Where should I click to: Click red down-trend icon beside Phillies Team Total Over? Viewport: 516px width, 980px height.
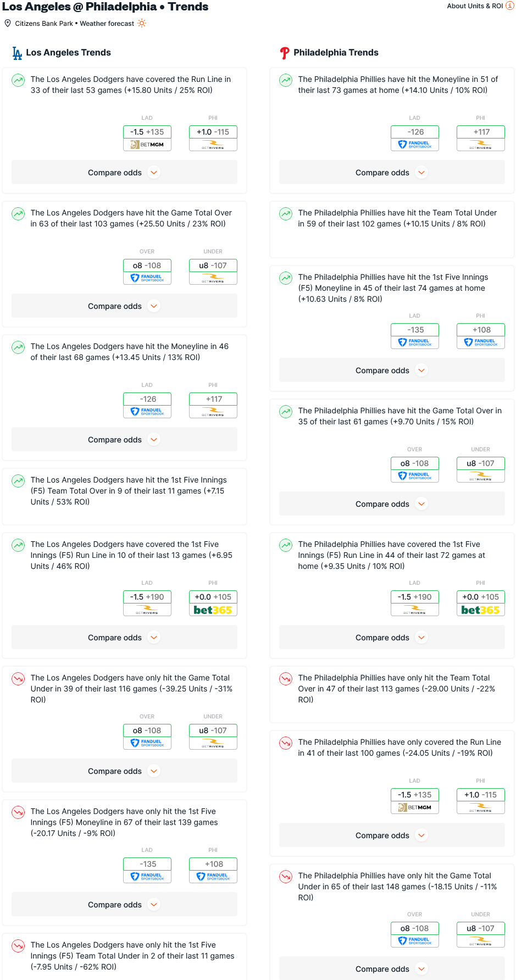click(x=286, y=679)
